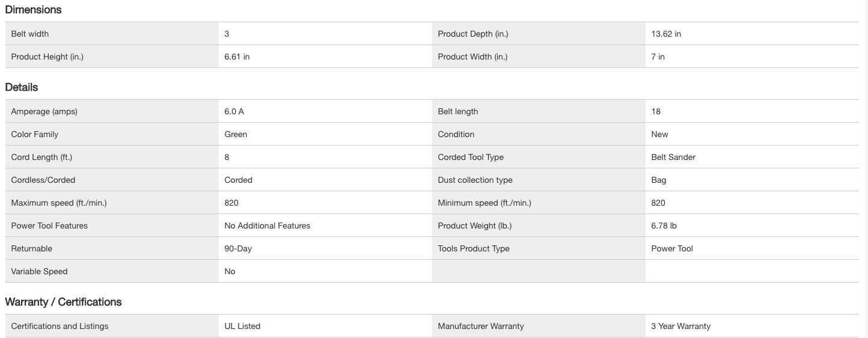868x338 pixels.
Task: Click the 6.61 in height value
Action: click(237, 57)
